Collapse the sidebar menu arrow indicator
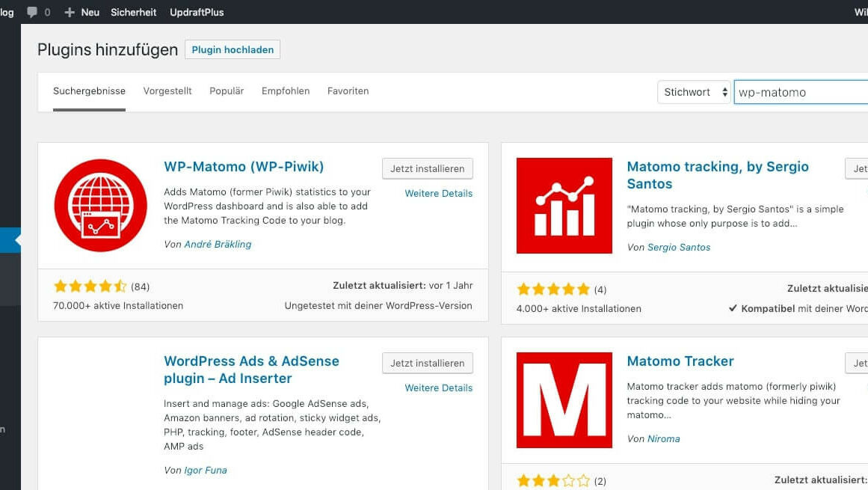The height and width of the screenshot is (490, 868). pos(18,240)
